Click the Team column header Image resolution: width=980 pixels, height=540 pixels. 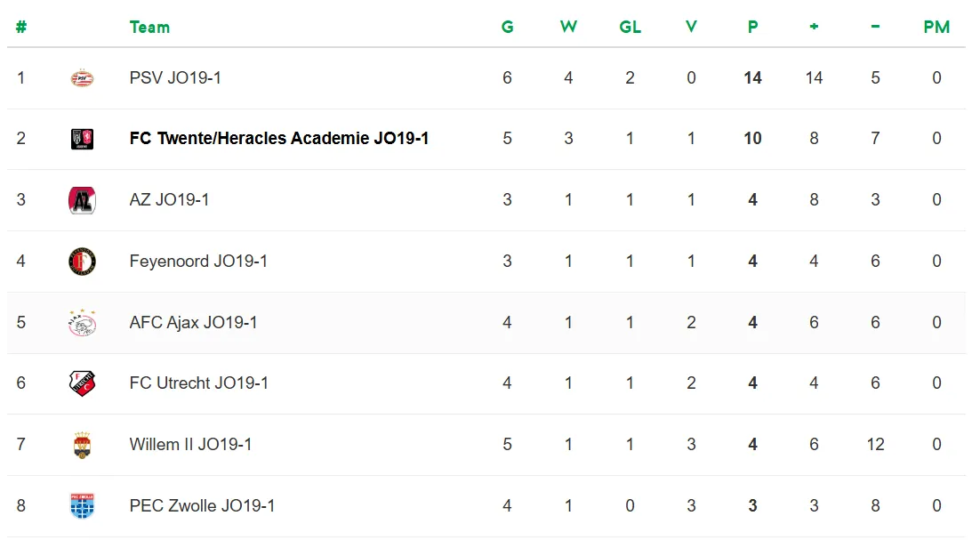(x=149, y=27)
